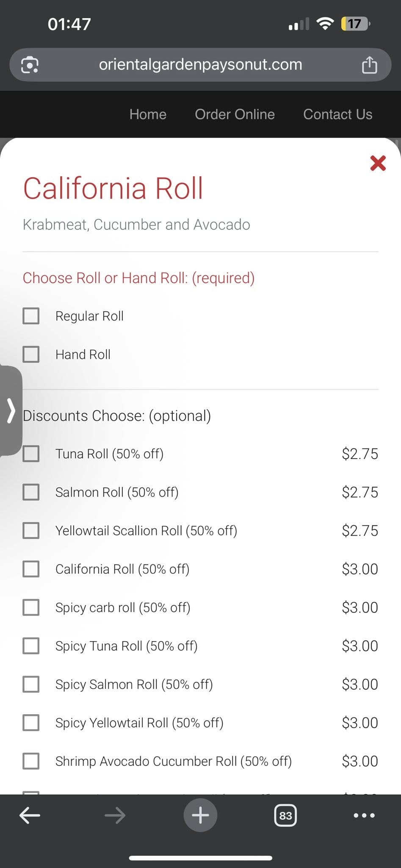This screenshot has width=401, height=868.
Task: Tap the lens search icon in address bar
Action: [30, 65]
